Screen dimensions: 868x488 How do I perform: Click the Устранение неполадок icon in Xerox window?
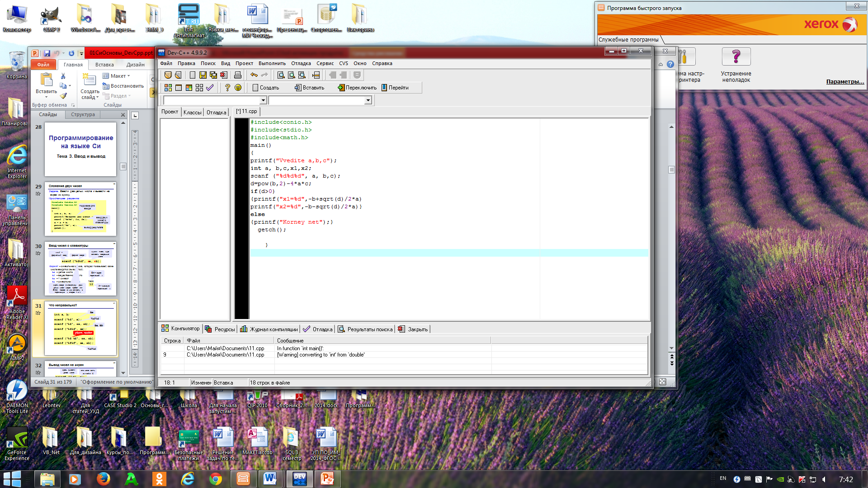tap(736, 57)
